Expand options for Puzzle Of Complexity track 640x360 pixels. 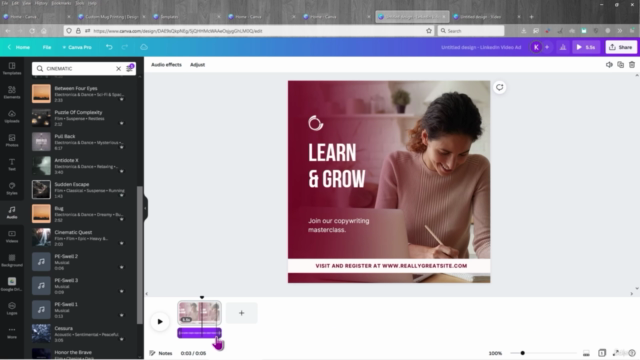coord(121,123)
